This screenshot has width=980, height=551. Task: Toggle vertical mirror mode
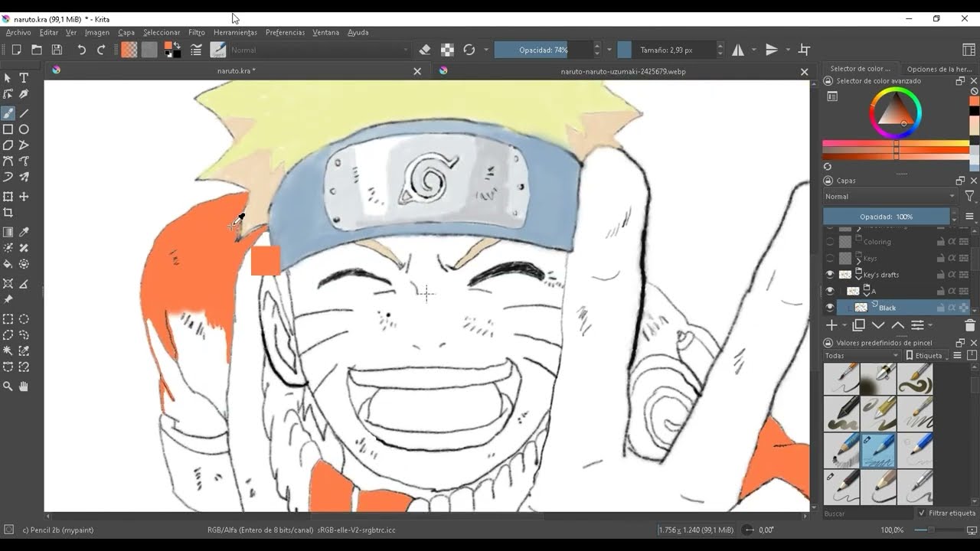click(772, 50)
